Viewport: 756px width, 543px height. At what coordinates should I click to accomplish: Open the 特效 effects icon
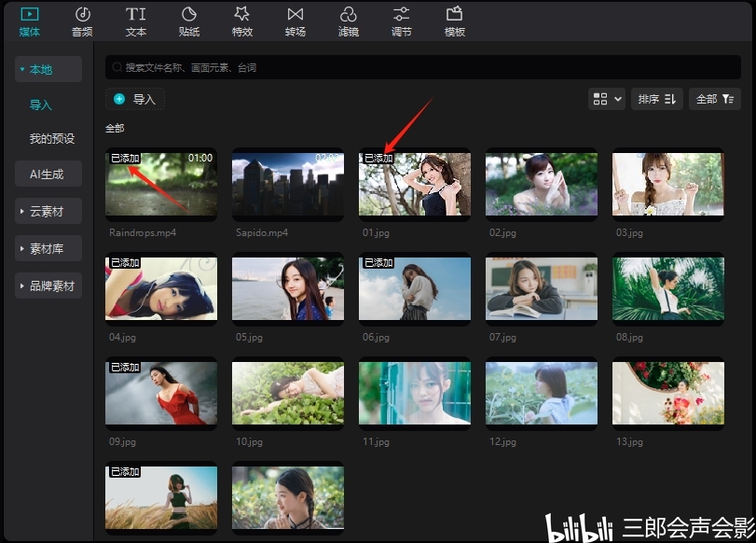coord(242,21)
